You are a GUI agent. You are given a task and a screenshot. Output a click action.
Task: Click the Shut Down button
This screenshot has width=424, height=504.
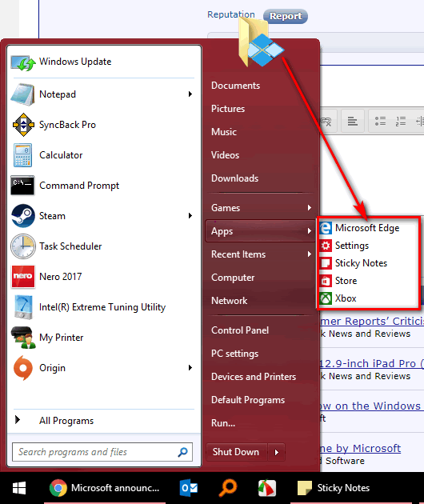click(236, 452)
